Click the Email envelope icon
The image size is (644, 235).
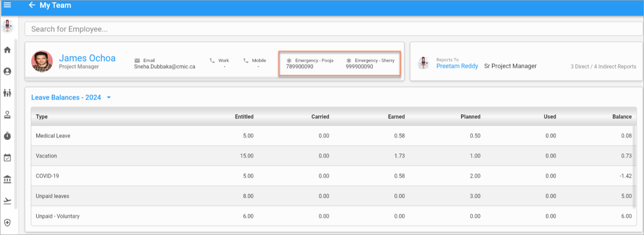[x=137, y=61]
